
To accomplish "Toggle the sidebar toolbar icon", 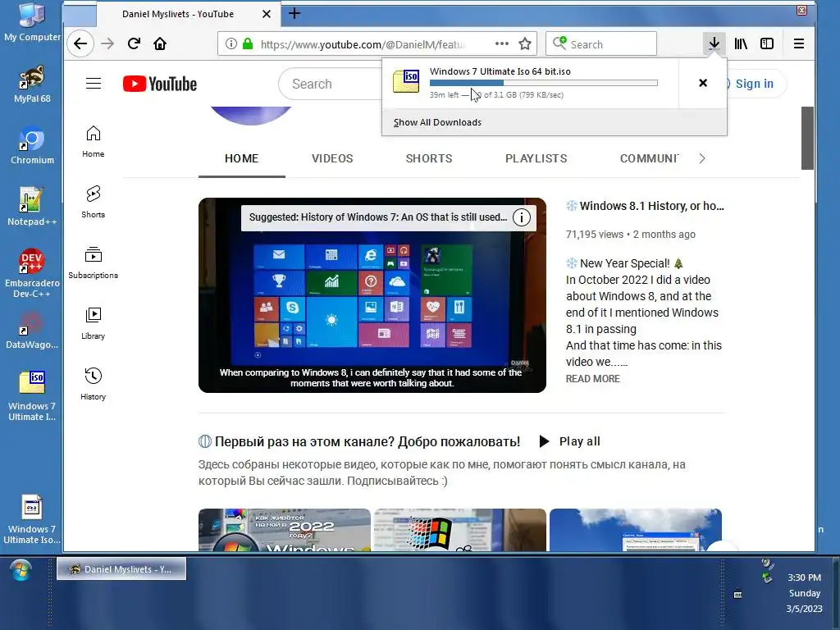I will click(767, 44).
